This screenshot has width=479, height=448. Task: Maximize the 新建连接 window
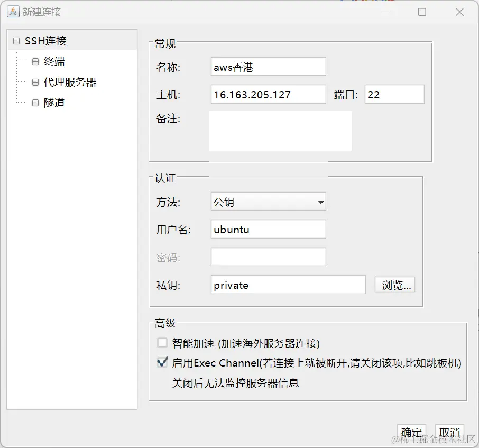tap(422, 12)
